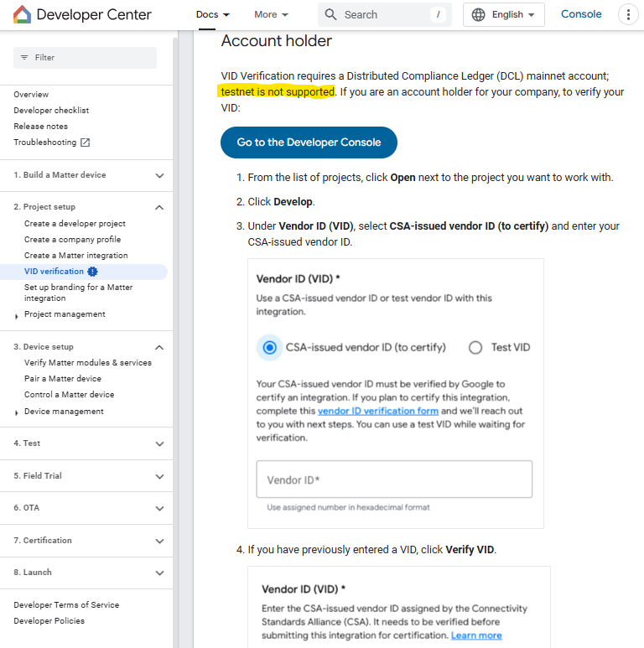Open the More menu tab
644x648 pixels.
(271, 14)
